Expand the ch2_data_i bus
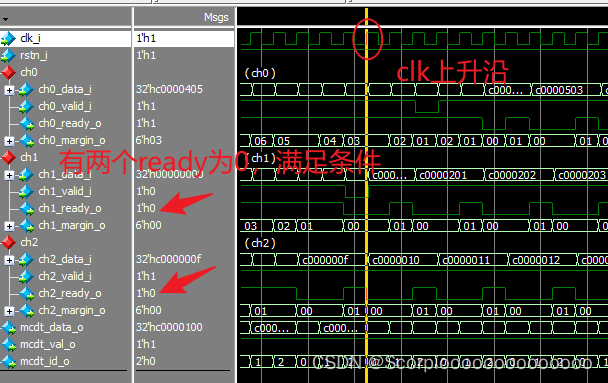608x383 pixels. pyautogui.click(x=9, y=260)
